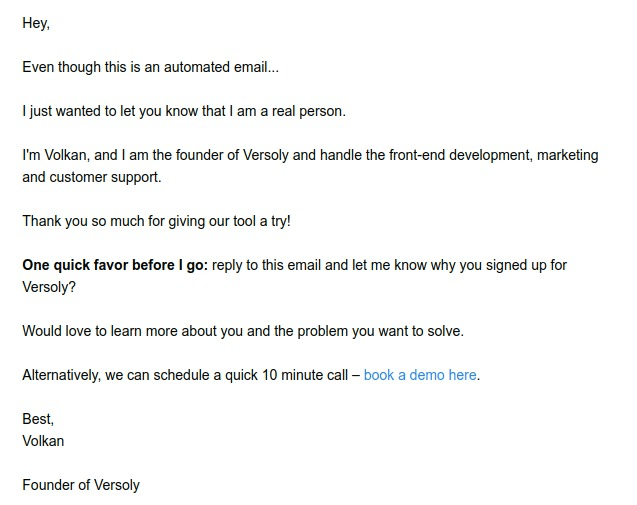Image resolution: width=637 pixels, height=505 pixels.
Task: Click the 'Best,' sign-off text
Action: point(38,419)
